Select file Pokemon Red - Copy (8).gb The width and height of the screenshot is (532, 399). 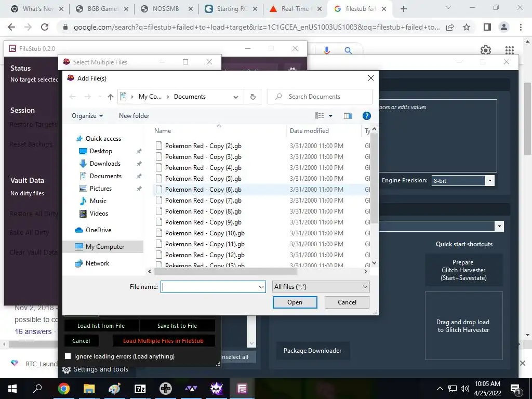(x=203, y=211)
